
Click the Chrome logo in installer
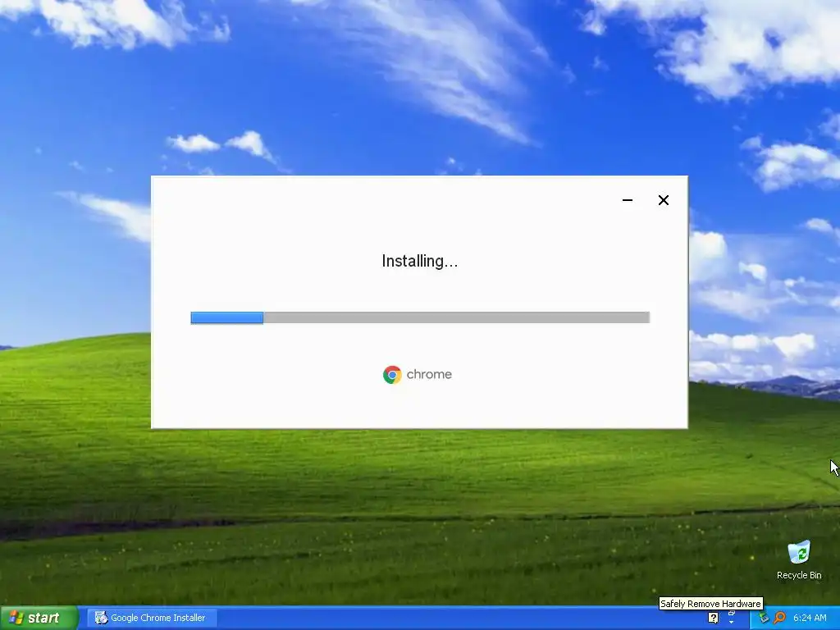pos(392,374)
